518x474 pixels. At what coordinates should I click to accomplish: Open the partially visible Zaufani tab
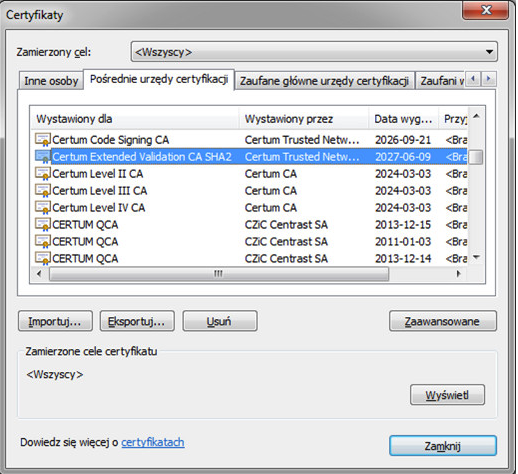point(440,81)
